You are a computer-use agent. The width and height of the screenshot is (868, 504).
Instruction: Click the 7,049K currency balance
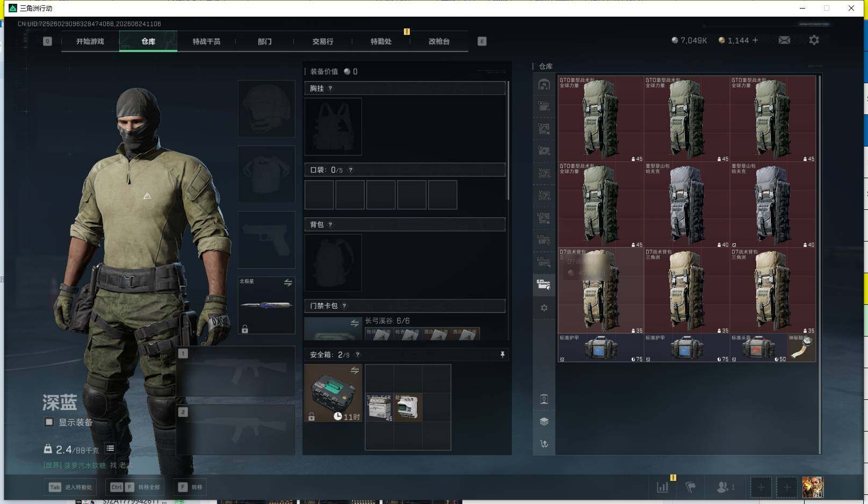[x=689, y=40]
